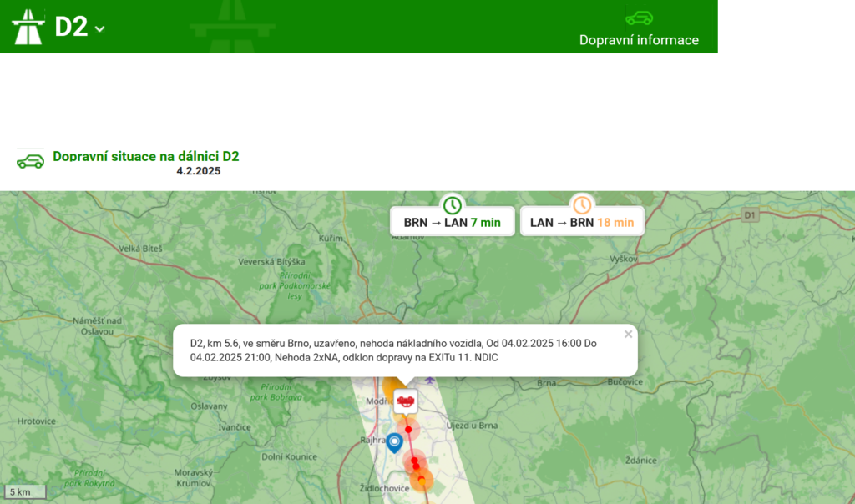Click the orange clock icon above LAN → BRN
The height and width of the screenshot is (504, 855).
[581, 205]
